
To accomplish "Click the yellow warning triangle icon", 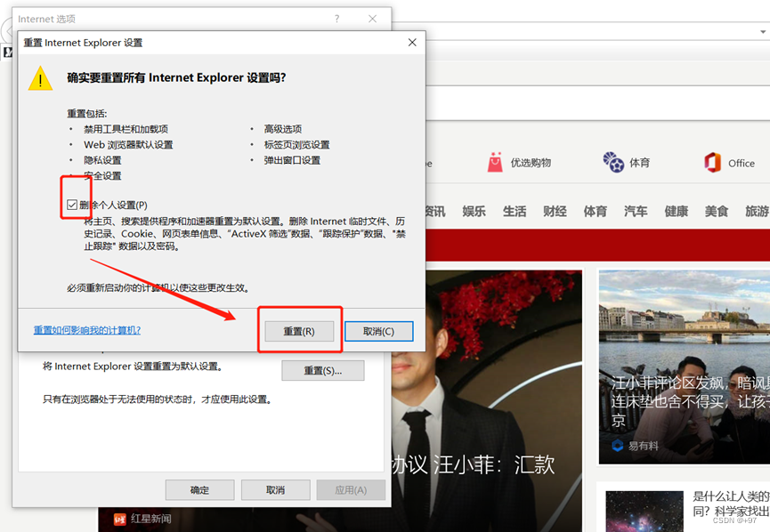I will pos(40,78).
